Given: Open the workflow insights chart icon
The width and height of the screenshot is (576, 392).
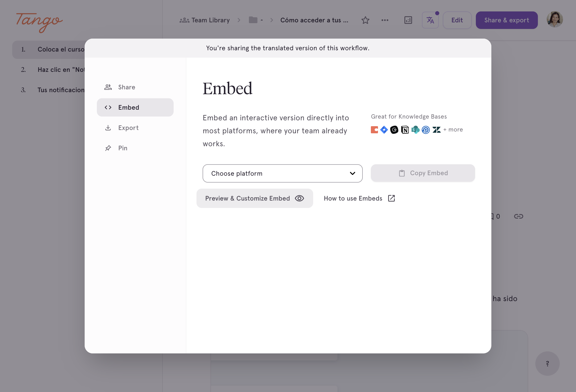Looking at the screenshot, I should pyautogui.click(x=408, y=20).
